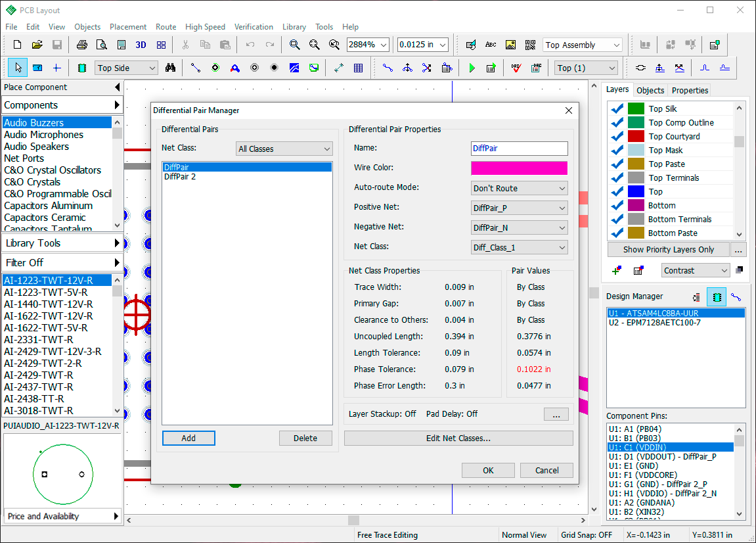The width and height of the screenshot is (756, 543).
Task: Click the Top layer blue color swatch
Action: [x=636, y=191]
